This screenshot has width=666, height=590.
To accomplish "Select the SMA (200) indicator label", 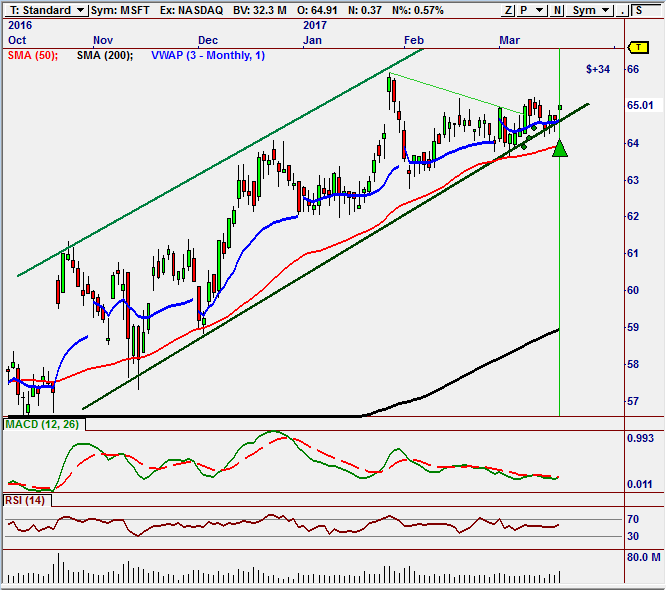I will pyautogui.click(x=104, y=55).
